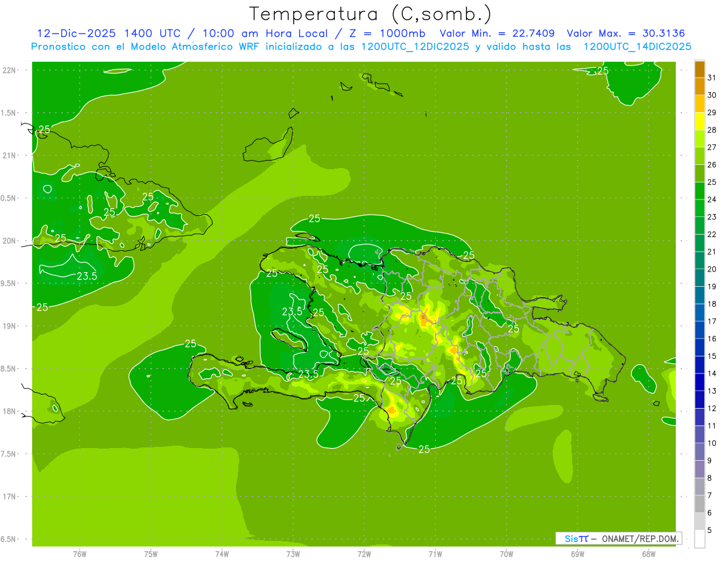The width and height of the screenshot is (728, 562).
Task: Click the "71W" longitude axis label
Action: click(435, 554)
